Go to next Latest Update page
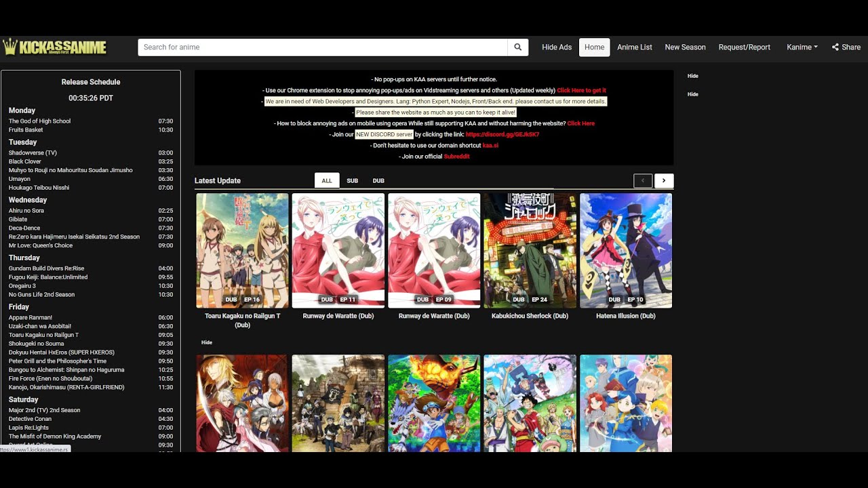The width and height of the screenshot is (868, 488). (664, 181)
